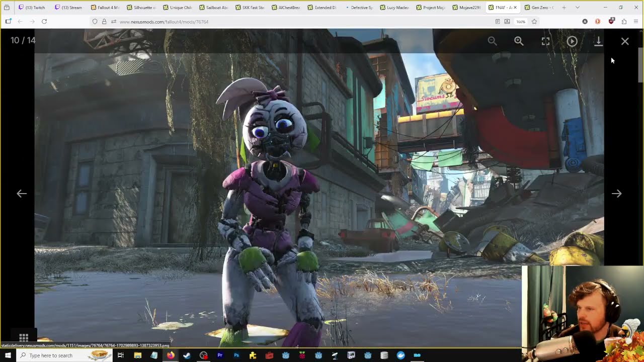Open the Mojave2298 tab

point(467,8)
